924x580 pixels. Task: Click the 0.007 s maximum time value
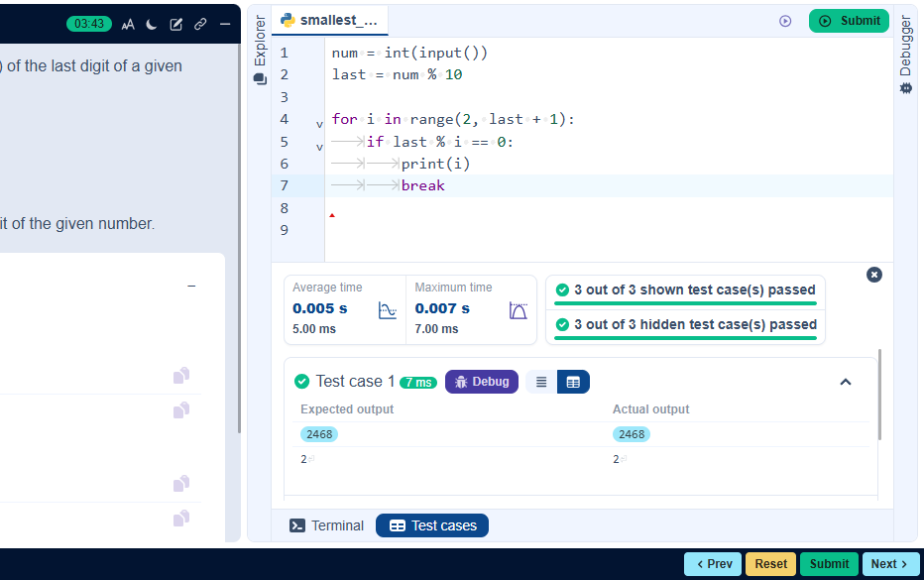pyautogui.click(x=442, y=308)
